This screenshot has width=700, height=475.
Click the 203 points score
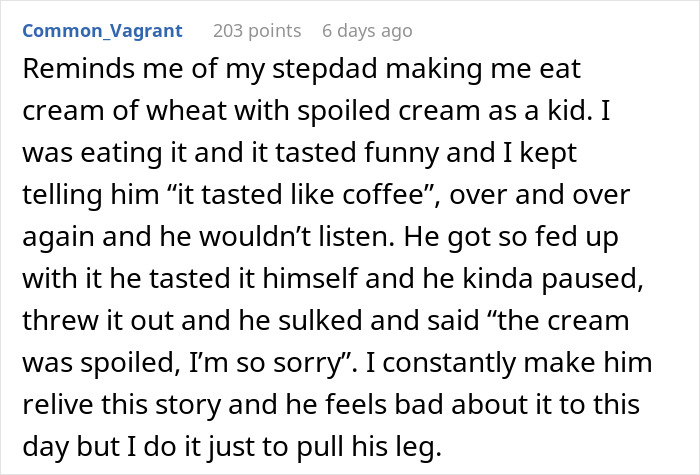[x=256, y=31]
